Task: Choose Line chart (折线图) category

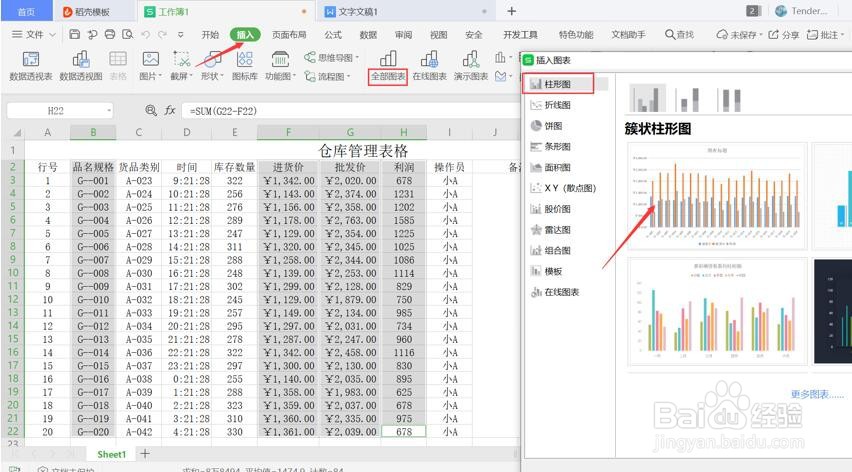Action: pos(557,105)
